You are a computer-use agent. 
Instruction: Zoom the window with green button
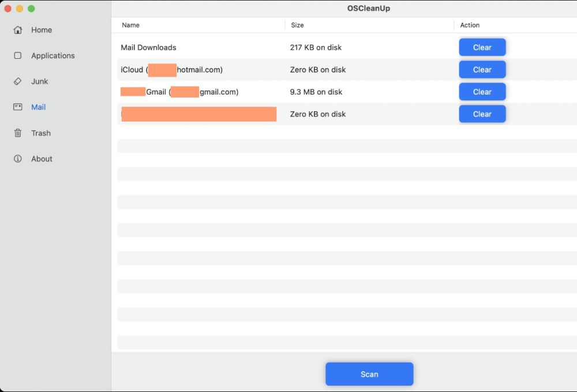[31, 9]
